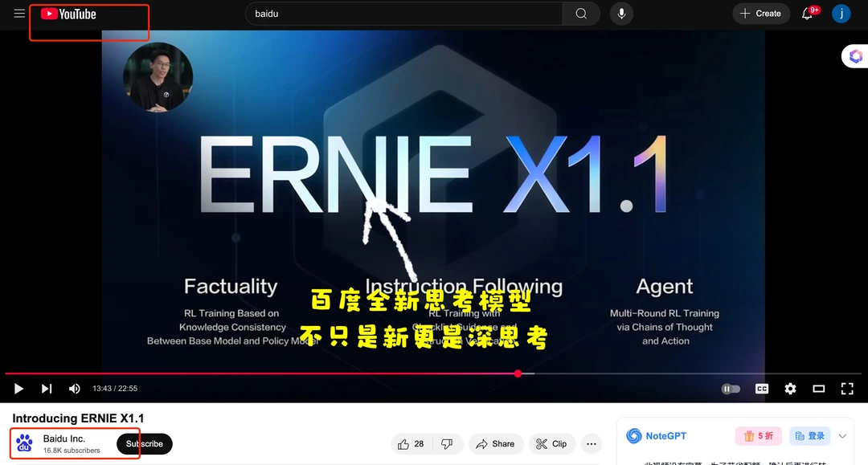The width and height of the screenshot is (868, 465).
Task: Subscribe to the Baidu Inc. channel
Action: click(145, 444)
